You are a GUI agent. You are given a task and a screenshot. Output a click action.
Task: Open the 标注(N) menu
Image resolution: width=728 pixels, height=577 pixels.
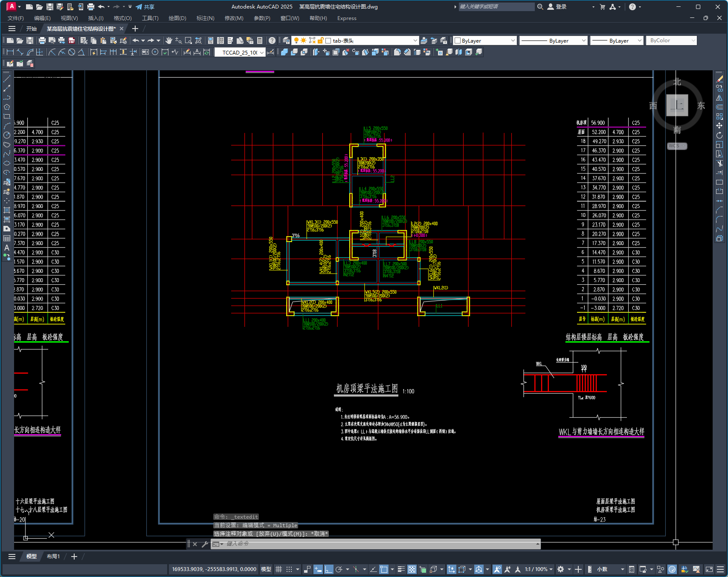(205, 18)
